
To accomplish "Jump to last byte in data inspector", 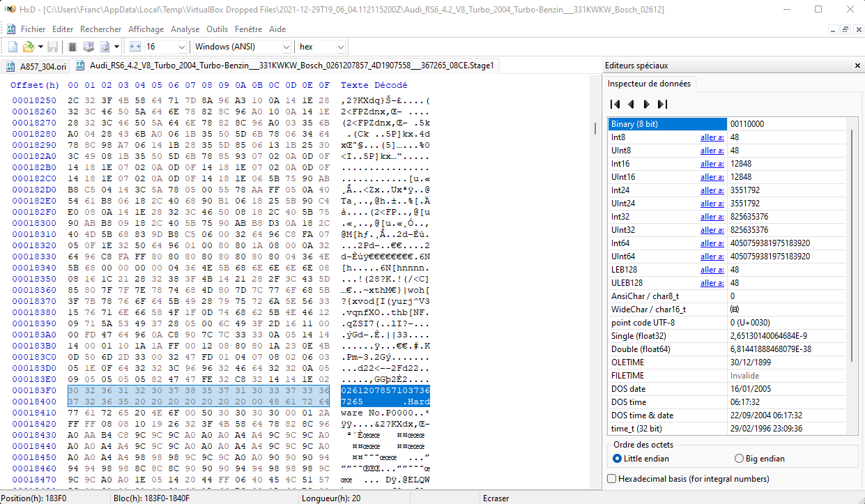I will point(662,105).
